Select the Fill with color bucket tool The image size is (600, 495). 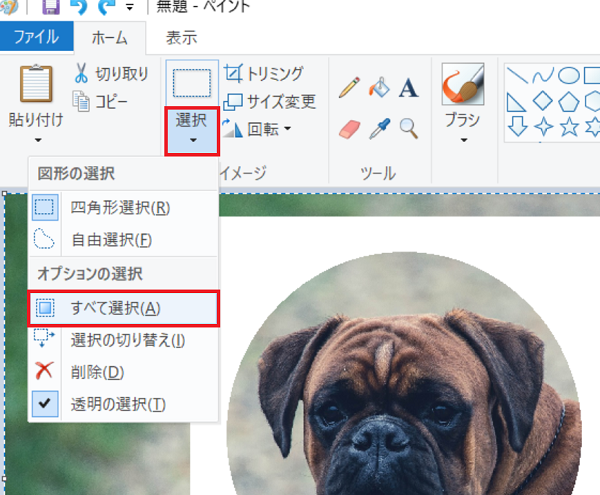click(379, 88)
